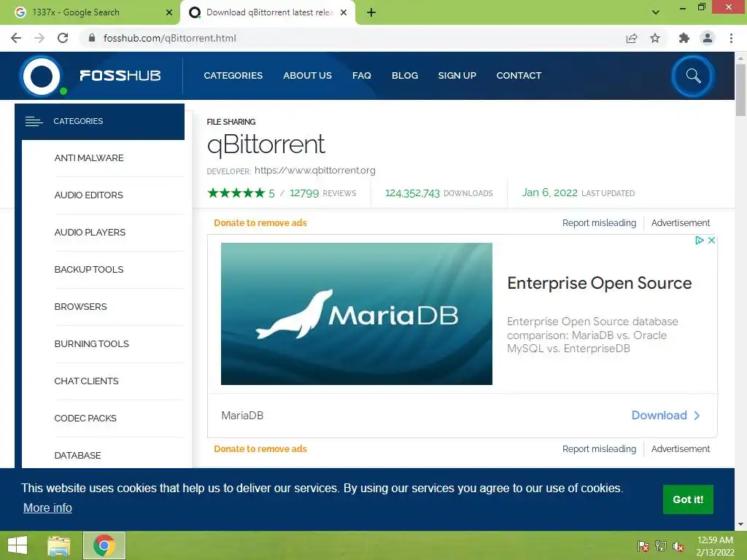Open FAQ in top navigation
This screenshot has width=747, height=560.
click(x=362, y=75)
